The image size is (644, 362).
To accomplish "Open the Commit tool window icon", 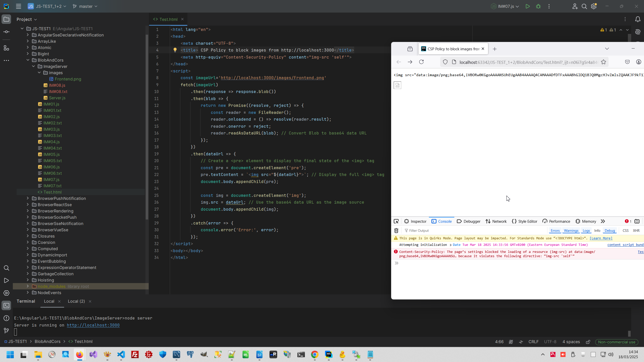I will click(x=7, y=32).
